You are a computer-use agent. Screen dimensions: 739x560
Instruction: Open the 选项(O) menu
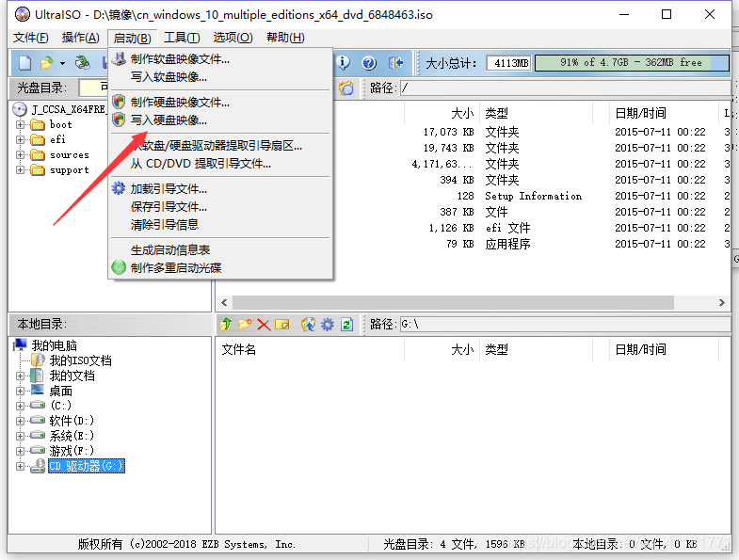233,38
